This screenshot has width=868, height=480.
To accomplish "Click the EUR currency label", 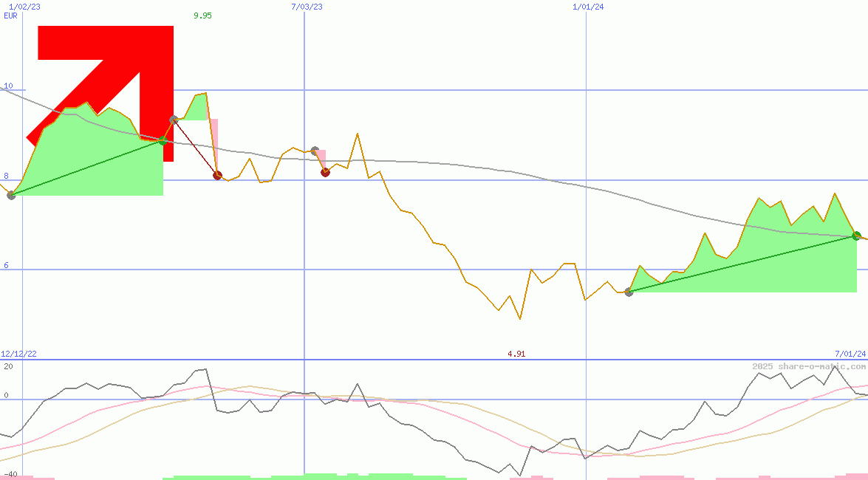I will [10, 16].
